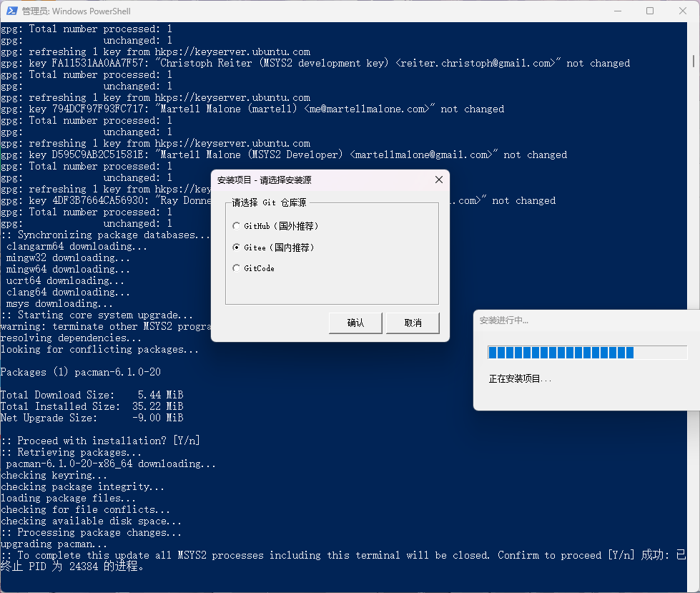Viewport: 700px width, 593px height.
Task: Click the 'Synchronizing package databases' terminal line
Action: (x=106, y=235)
